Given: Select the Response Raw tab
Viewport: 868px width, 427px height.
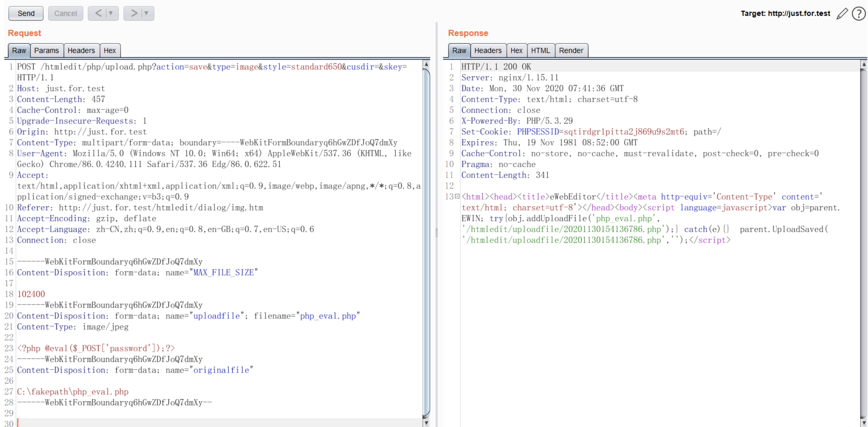Looking at the screenshot, I should 459,50.
